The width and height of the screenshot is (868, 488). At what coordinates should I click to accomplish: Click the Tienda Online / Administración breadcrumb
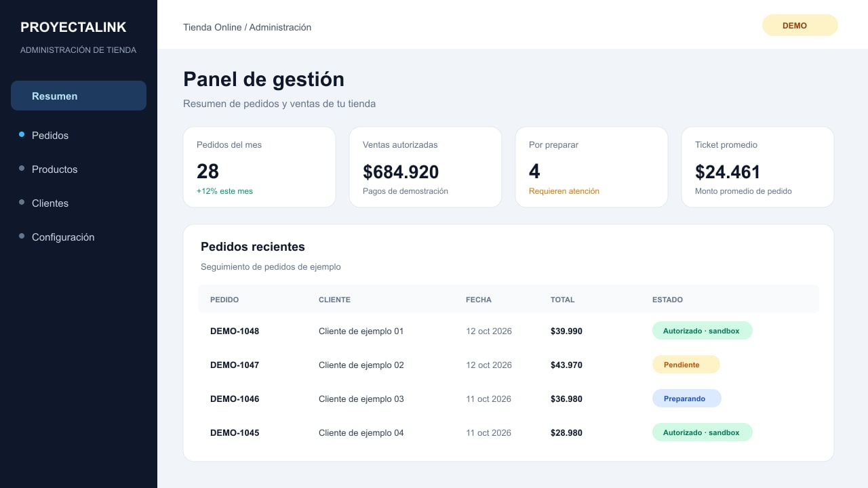point(247,27)
